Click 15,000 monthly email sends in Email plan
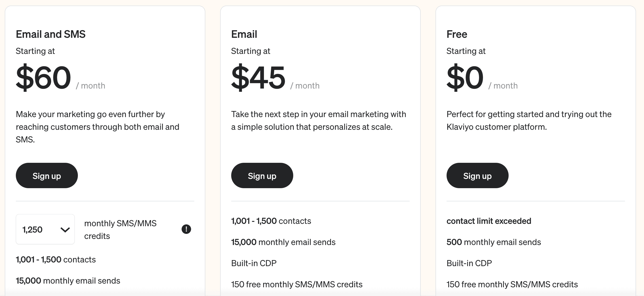This screenshot has width=644, height=296. click(x=283, y=242)
